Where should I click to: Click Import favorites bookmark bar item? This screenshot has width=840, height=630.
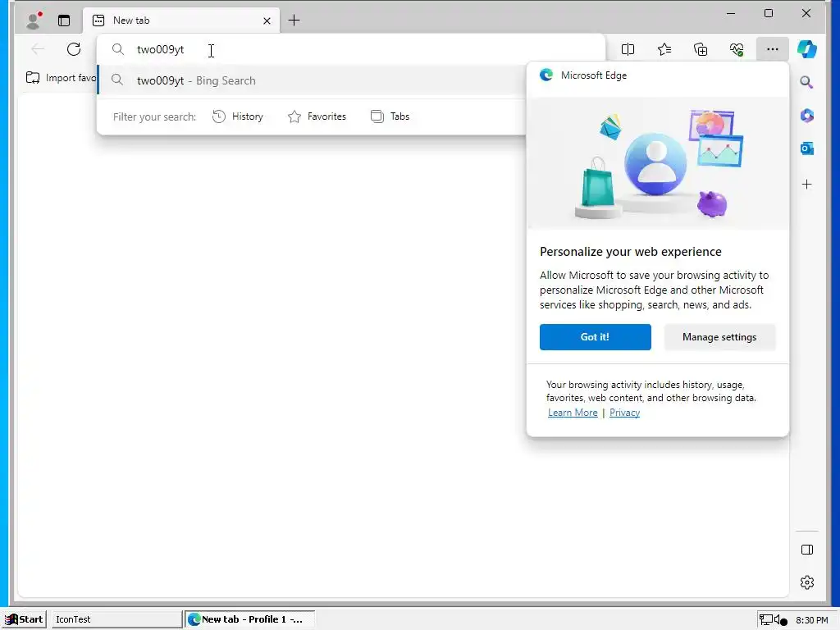coord(61,78)
